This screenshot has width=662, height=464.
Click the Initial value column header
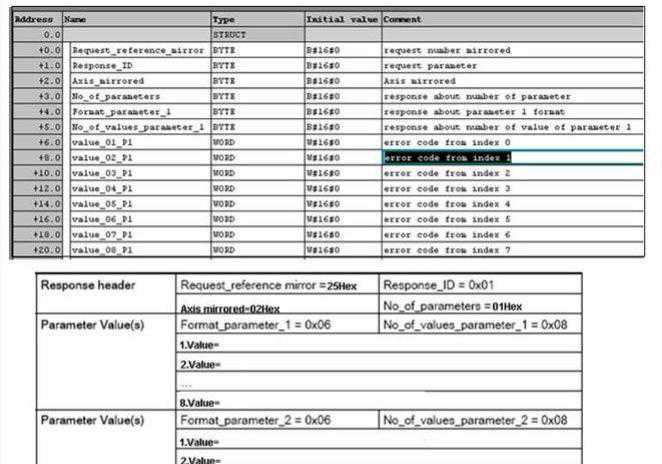341,19
